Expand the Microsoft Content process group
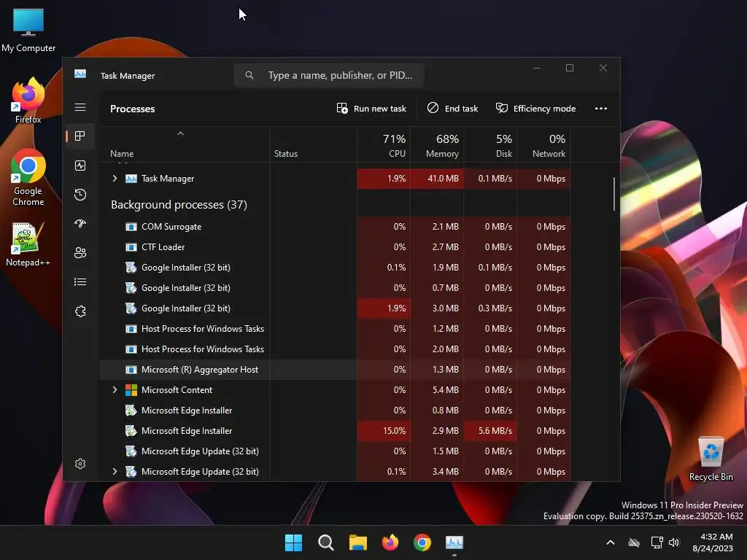 [x=115, y=389]
